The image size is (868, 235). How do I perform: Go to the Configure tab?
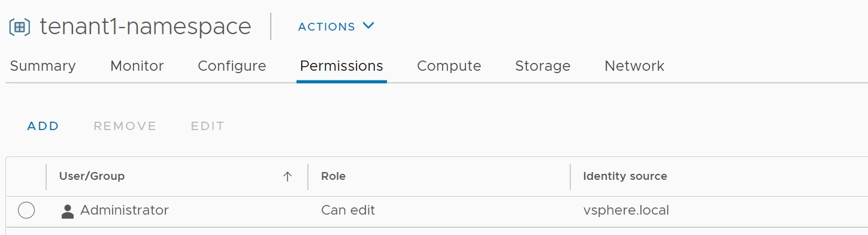click(x=232, y=66)
